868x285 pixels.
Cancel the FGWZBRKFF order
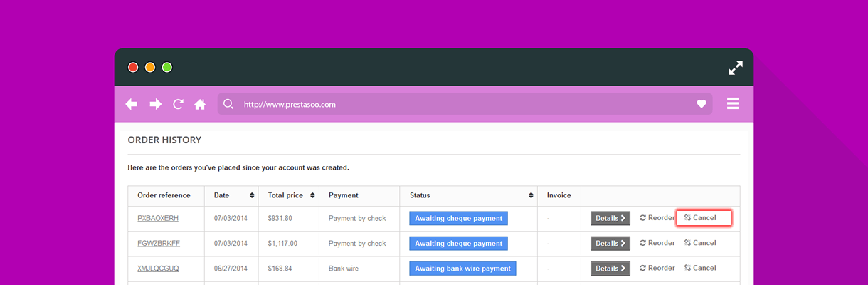tap(701, 243)
